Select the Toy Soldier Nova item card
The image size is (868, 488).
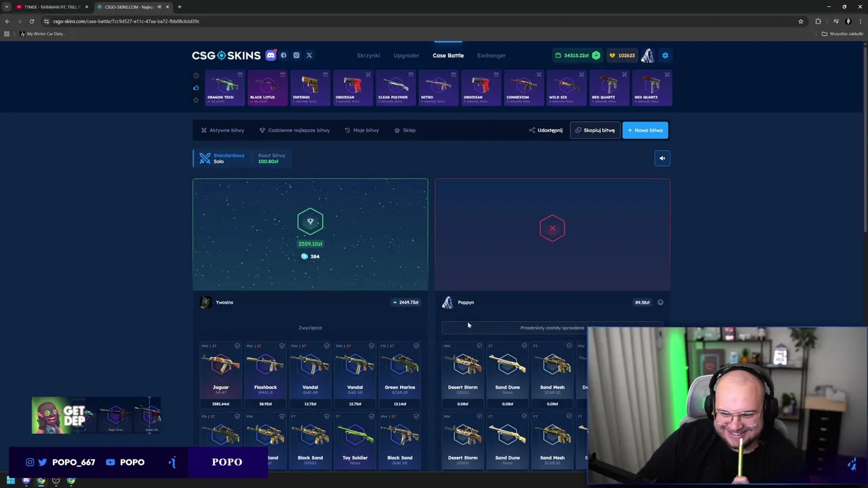355,441
